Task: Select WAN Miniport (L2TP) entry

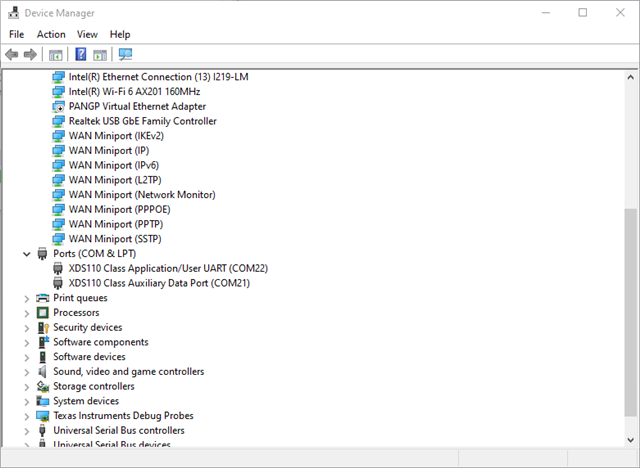Action: (115, 180)
